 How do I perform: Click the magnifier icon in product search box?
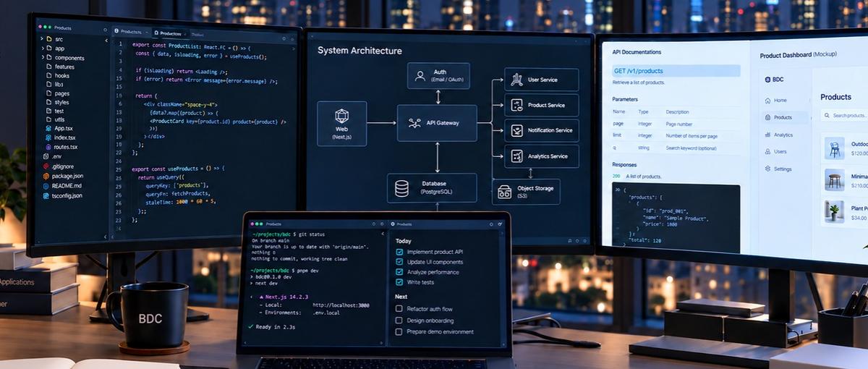click(x=827, y=115)
